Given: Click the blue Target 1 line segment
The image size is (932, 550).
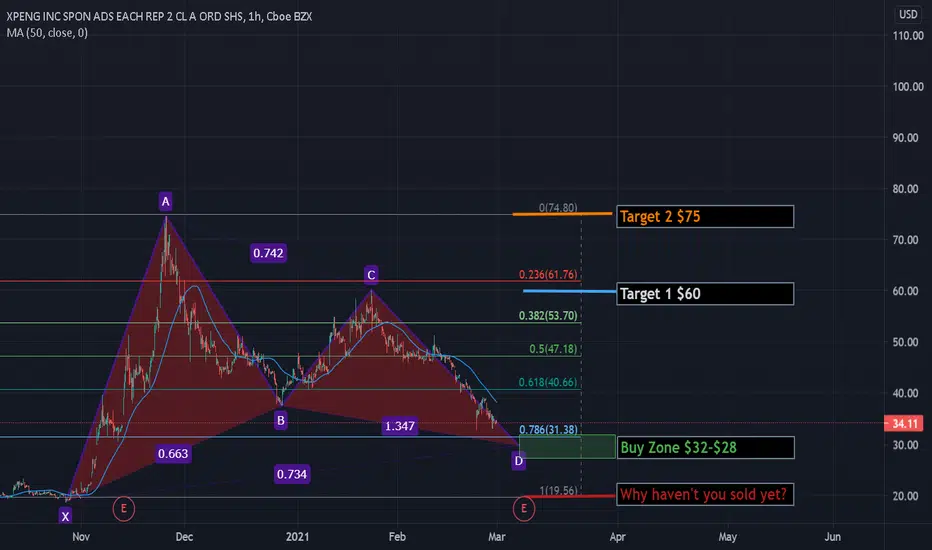Looking at the screenshot, I should pos(569,291).
